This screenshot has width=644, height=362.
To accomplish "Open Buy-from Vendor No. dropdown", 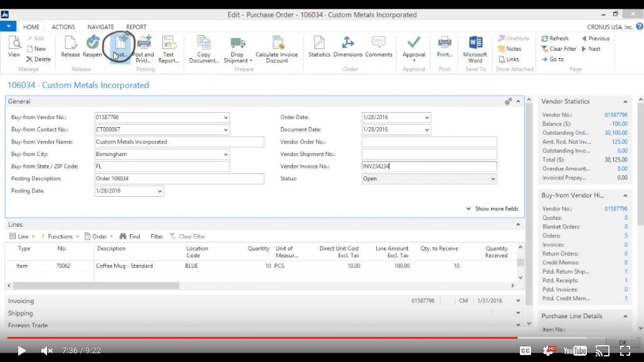I will [226, 117].
